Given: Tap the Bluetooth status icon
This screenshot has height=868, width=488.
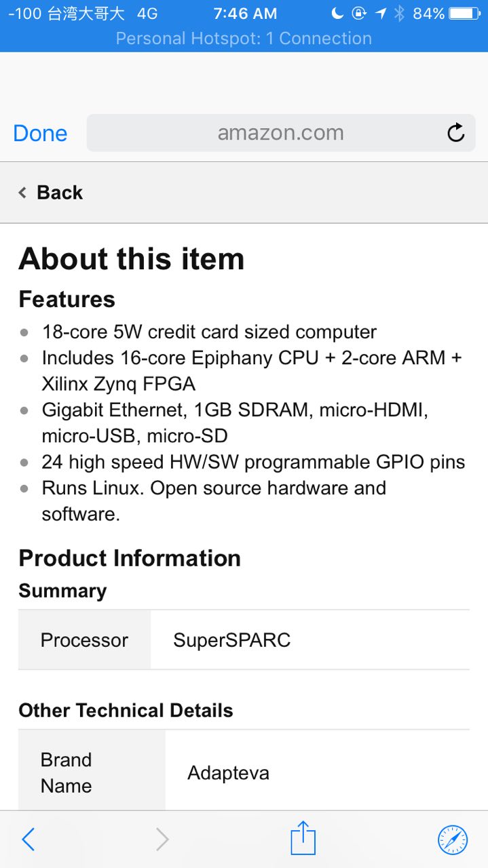Looking at the screenshot, I should tap(400, 14).
